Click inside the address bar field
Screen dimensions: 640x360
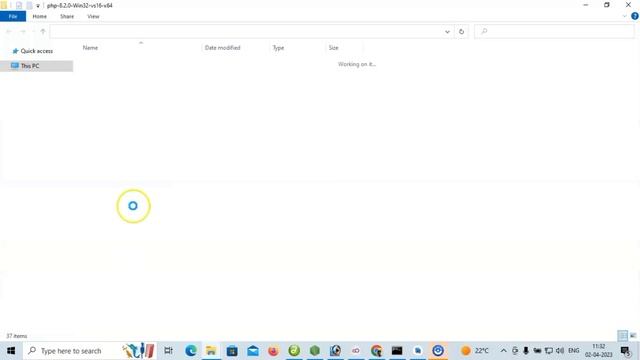[246, 31]
